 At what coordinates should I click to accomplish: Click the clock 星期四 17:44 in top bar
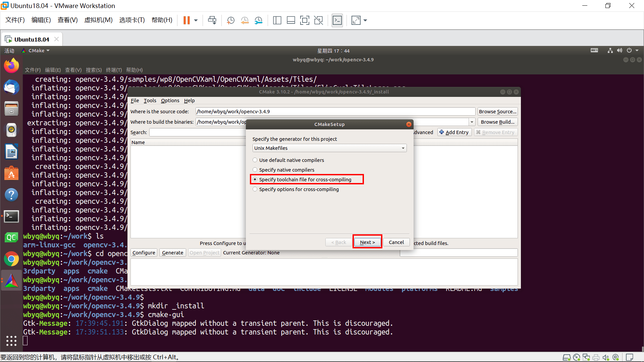pos(333,51)
